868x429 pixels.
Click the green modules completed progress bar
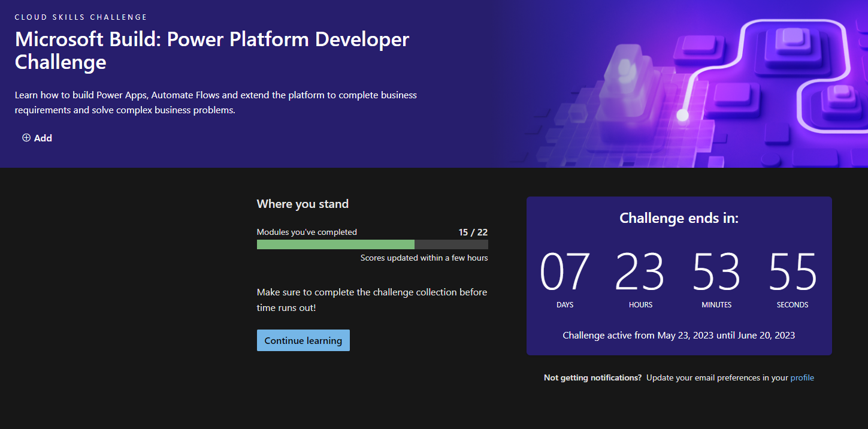tap(335, 244)
